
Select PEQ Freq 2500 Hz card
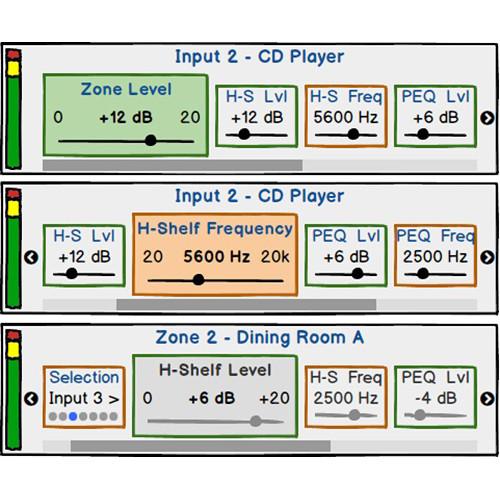[x=435, y=255]
